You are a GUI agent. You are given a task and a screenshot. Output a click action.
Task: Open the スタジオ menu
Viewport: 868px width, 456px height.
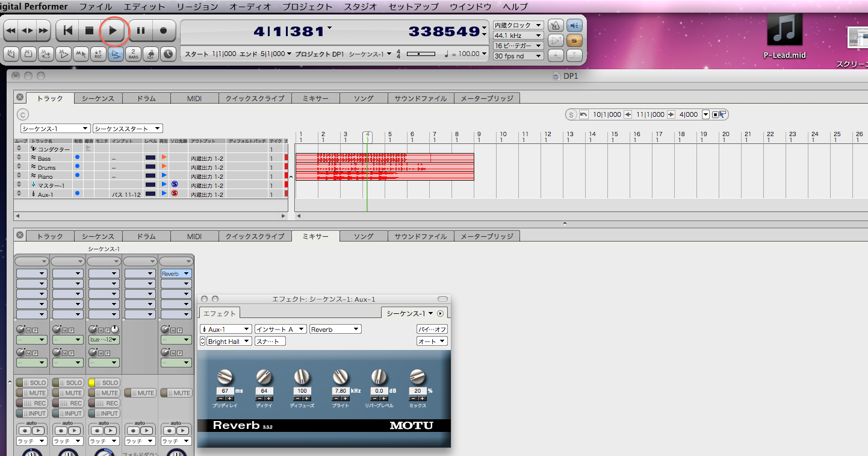(361, 7)
